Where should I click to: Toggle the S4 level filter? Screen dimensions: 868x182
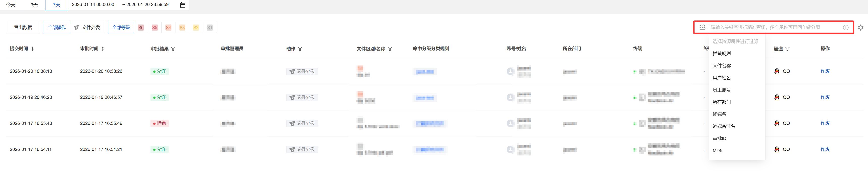[x=168, y=28]
